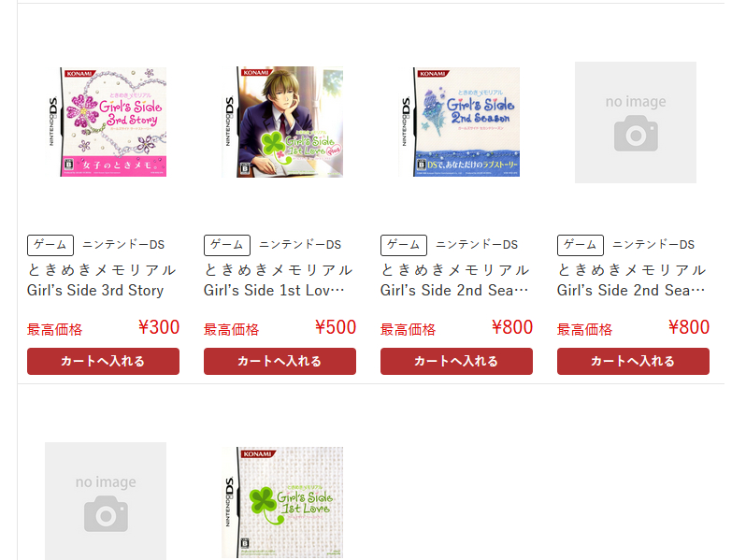This screenshot has width=746, height=560.
Task: Open the Girl's Side 1st Love Plus cover
Action: click(282, 122)
